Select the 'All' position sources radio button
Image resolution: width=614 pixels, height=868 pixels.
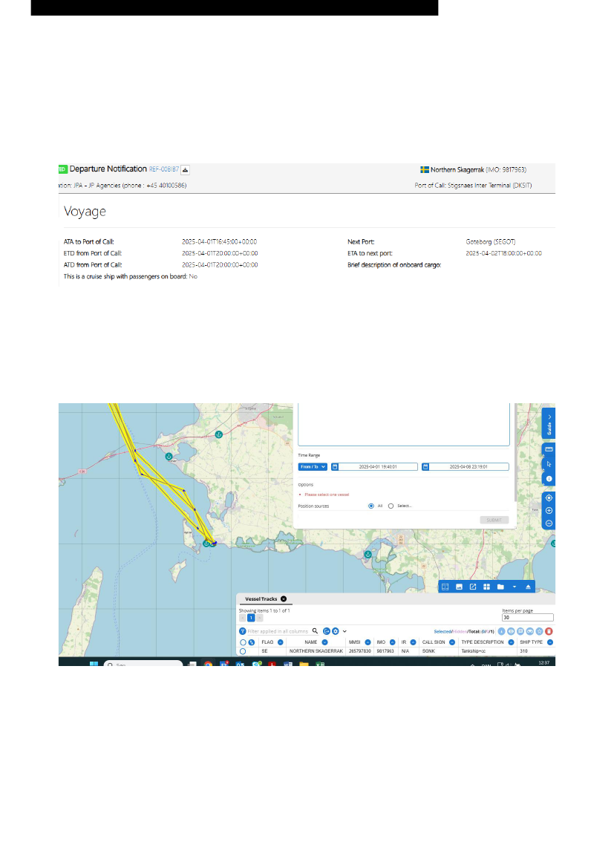click(371, 506)
